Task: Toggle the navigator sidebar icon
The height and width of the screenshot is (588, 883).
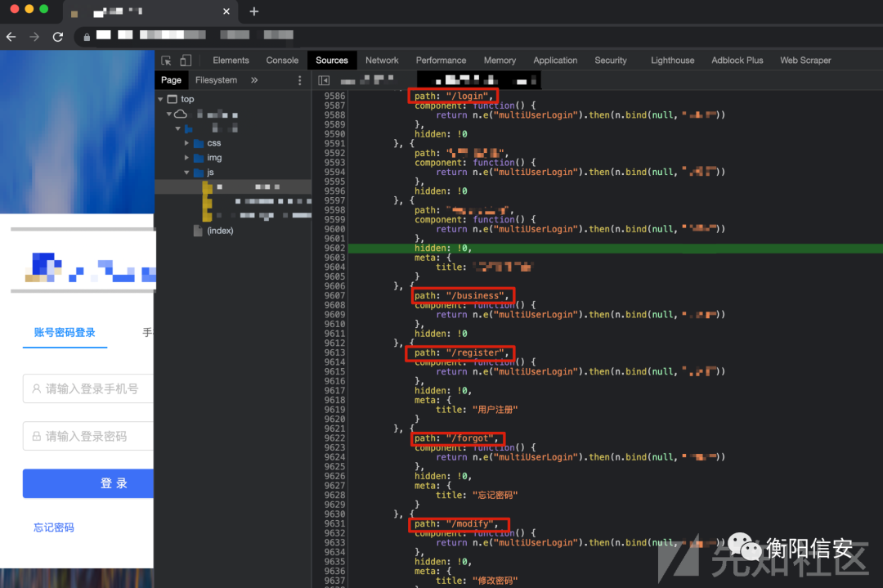Action: [324, 80]
